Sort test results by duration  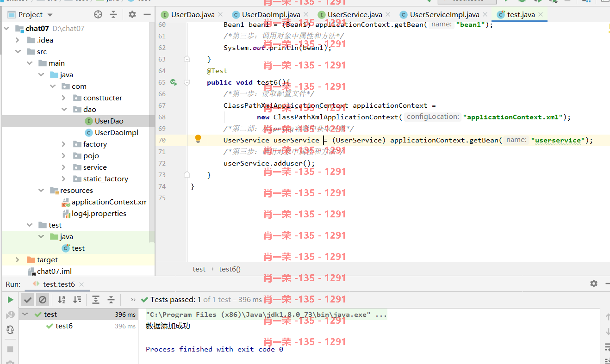point(77,300)
